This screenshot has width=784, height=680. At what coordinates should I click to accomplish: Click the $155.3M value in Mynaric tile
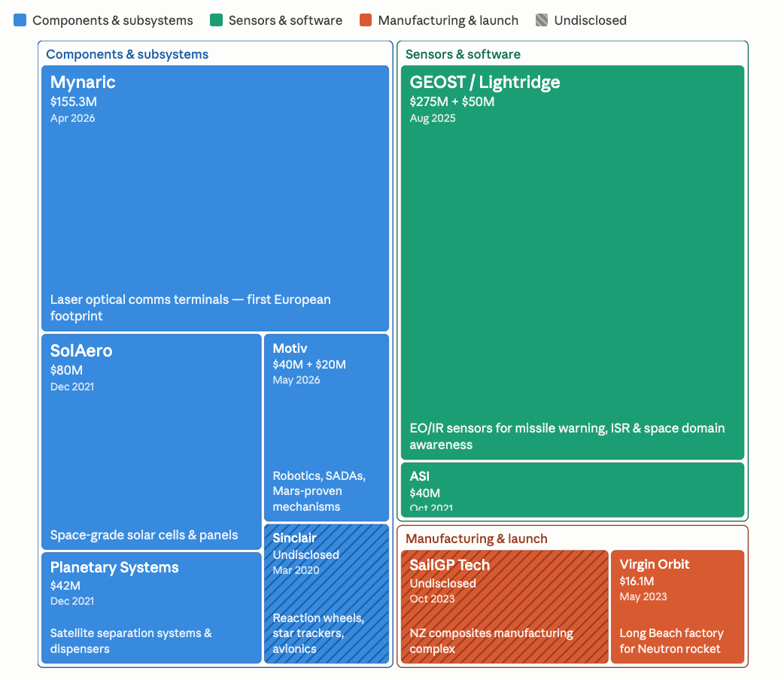pyautogui.click(x=74, y=102)
